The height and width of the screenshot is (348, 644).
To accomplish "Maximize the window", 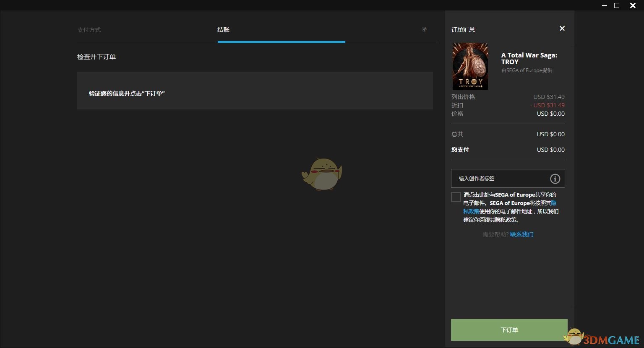I will (617, 5).
